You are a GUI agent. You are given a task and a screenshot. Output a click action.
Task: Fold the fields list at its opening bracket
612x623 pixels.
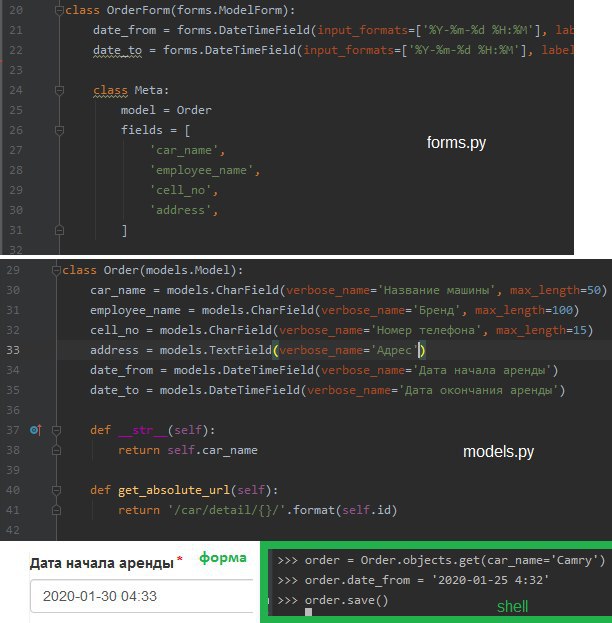(x=59, y=130)
